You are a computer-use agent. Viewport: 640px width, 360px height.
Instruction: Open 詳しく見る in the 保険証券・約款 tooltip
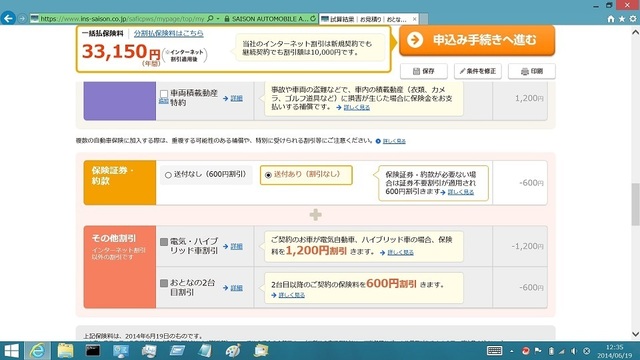[460, 192]
